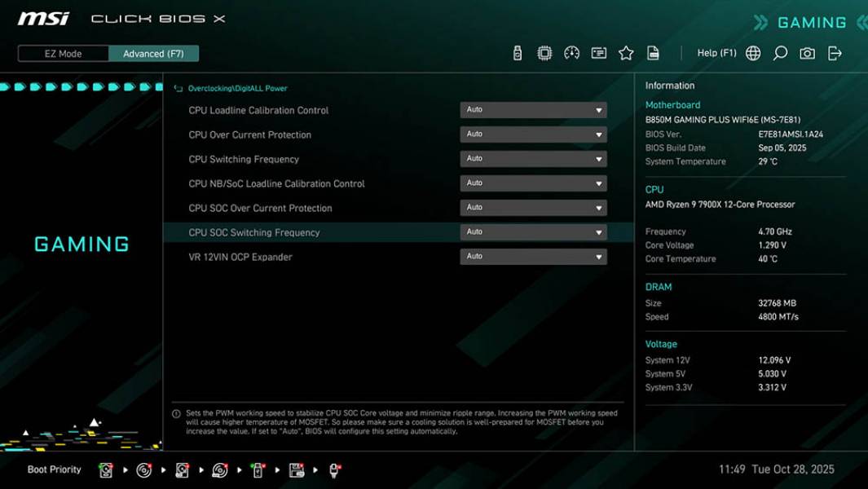Open the VR 12VIN OCP Expander dropdown
The width and height of the screenshot is (868, 489).
point(534,256)
